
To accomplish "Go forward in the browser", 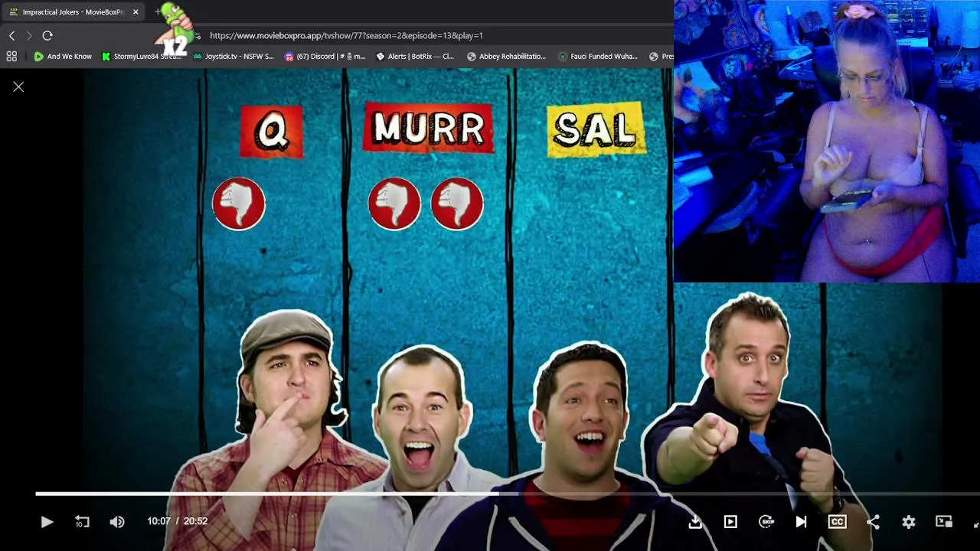I will click(x=29, y=36).
